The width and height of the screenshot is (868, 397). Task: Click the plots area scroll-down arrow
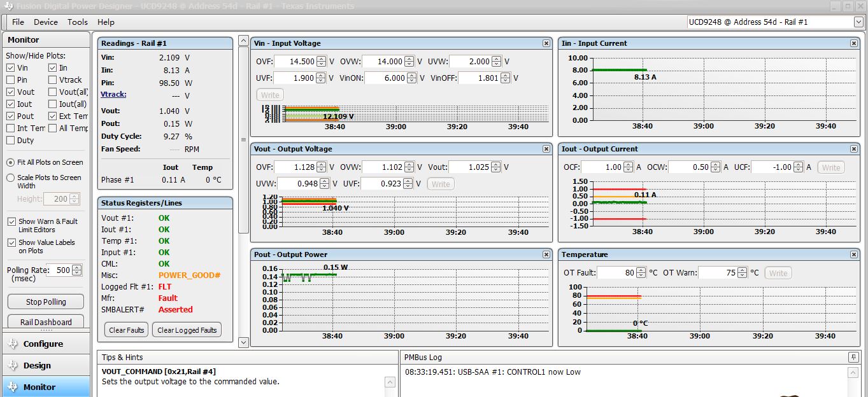coord(243,342)
